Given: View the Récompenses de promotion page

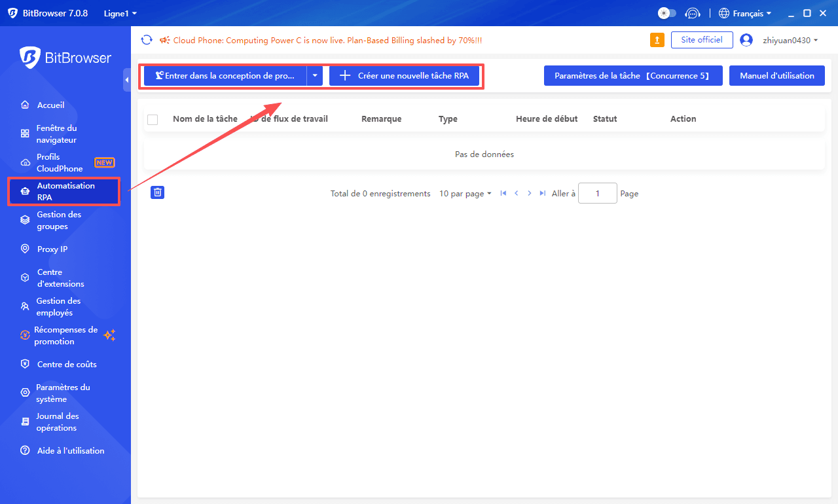Looking at the screenshot, I should 64,335.
